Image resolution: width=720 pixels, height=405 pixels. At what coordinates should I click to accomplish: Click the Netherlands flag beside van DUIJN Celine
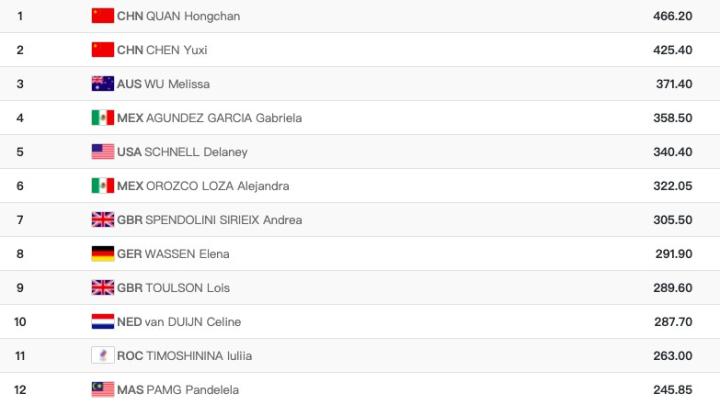click(103, 322)
